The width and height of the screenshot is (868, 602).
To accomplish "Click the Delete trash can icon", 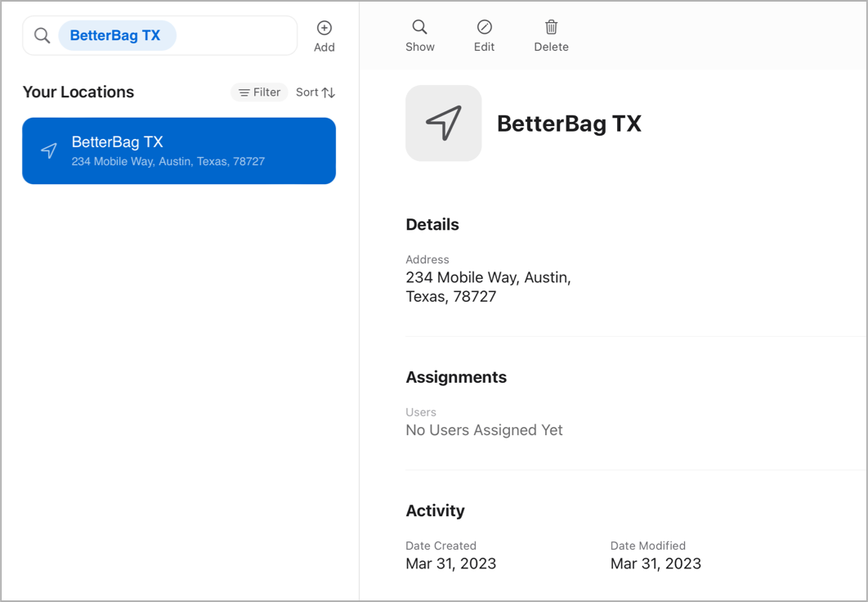I will 551,27.
